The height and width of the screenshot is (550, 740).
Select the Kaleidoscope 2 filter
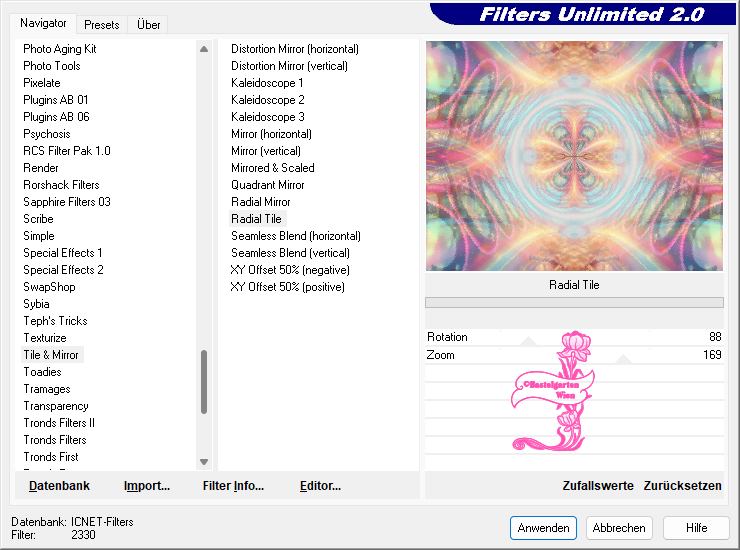(x=268, y=100)
